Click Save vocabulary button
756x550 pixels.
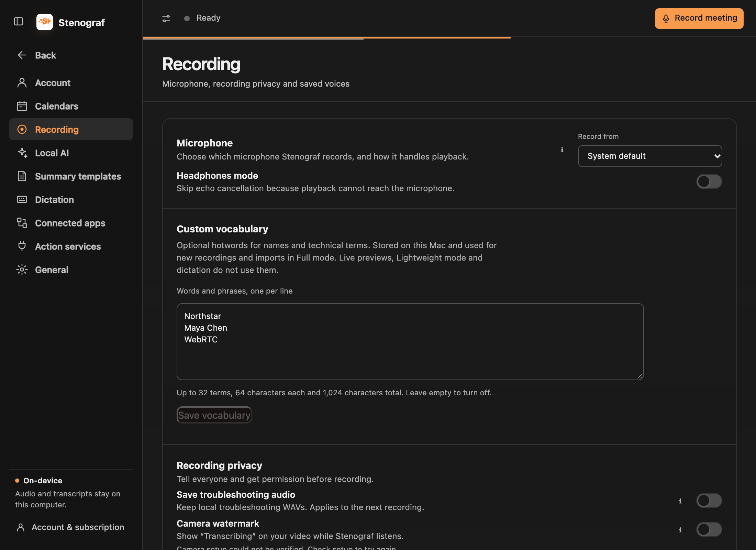pos(214,415)
